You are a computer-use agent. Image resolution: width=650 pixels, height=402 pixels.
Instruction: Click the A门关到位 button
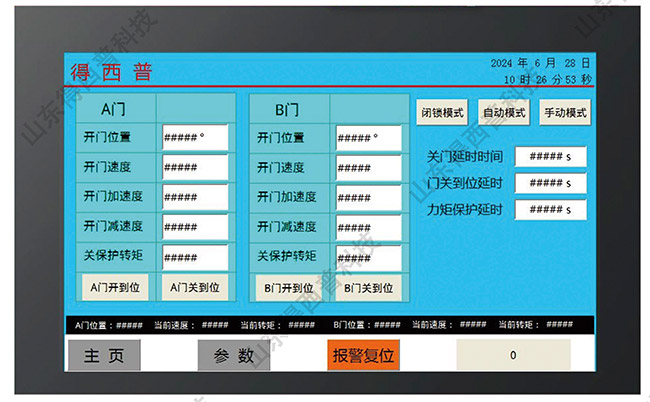195,288
